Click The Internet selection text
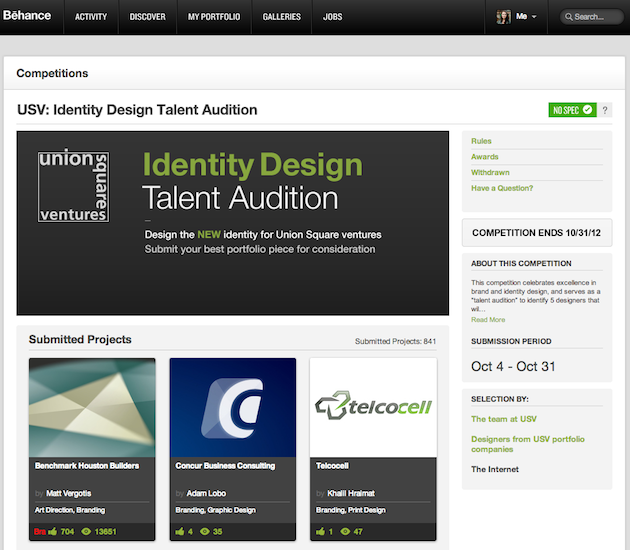630x550 pixels. click(495, 469)
